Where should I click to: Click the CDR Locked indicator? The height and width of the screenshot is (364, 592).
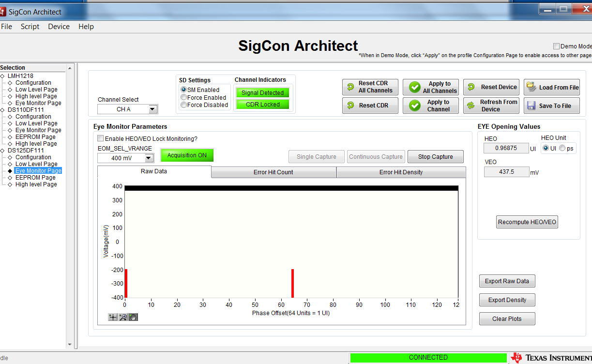(262, 105)
